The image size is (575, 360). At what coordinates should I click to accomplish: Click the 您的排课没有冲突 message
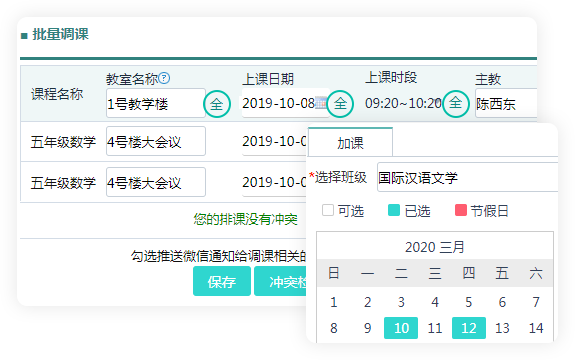245,219
